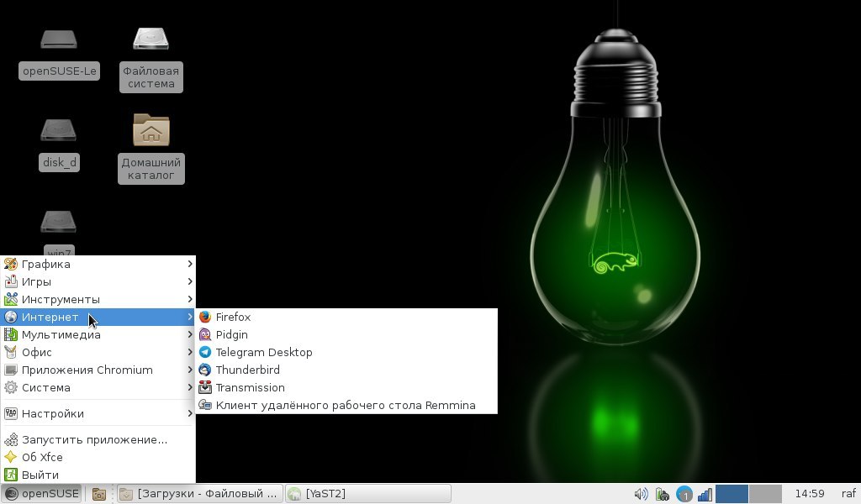Viewport: 861px width, 504px height.
Task: Open Thunderbird mail client from the submenu
Action: [346, 370]
